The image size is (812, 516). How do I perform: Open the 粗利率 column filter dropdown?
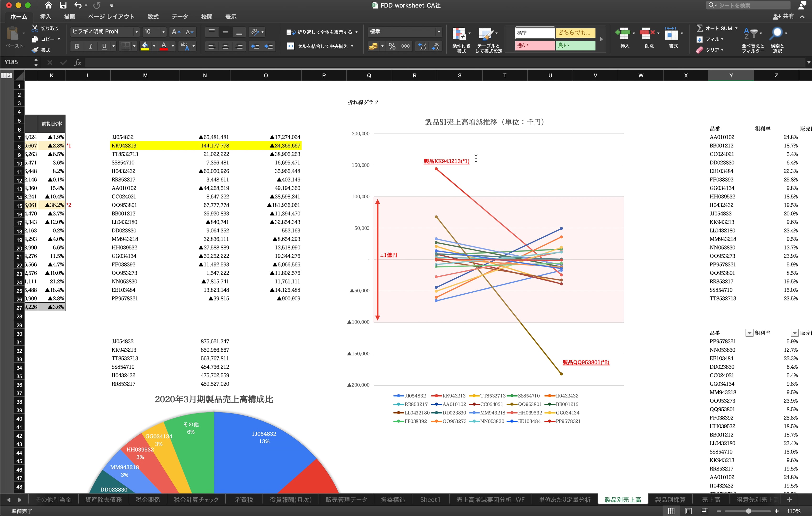(795, 333)
